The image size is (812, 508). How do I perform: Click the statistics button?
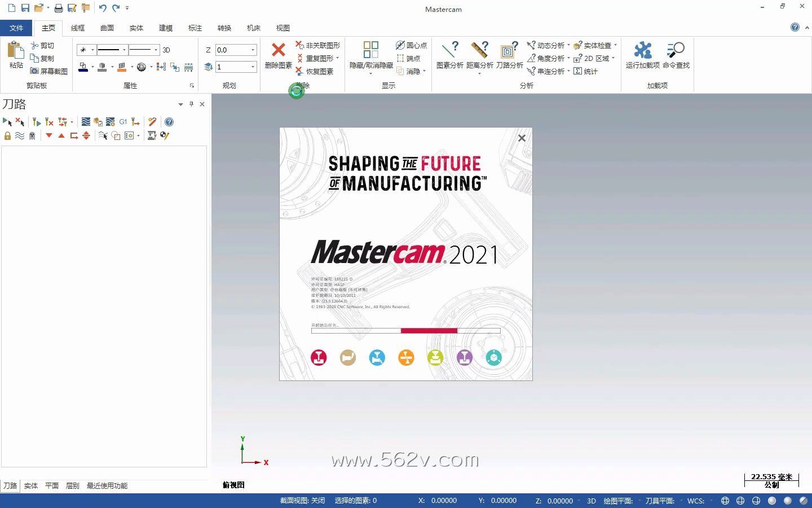tap(585, 71)
